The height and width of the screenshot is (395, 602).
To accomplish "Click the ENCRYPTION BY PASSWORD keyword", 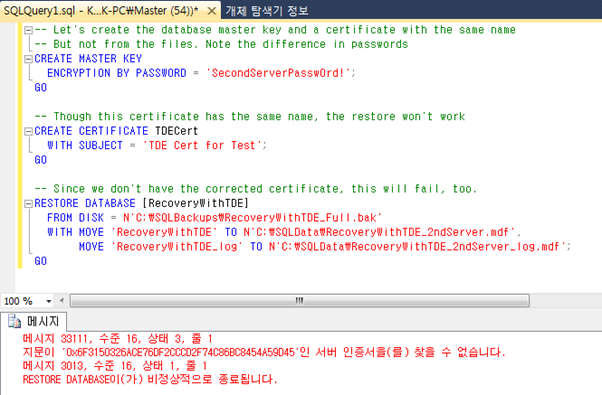I will (117, 73).
